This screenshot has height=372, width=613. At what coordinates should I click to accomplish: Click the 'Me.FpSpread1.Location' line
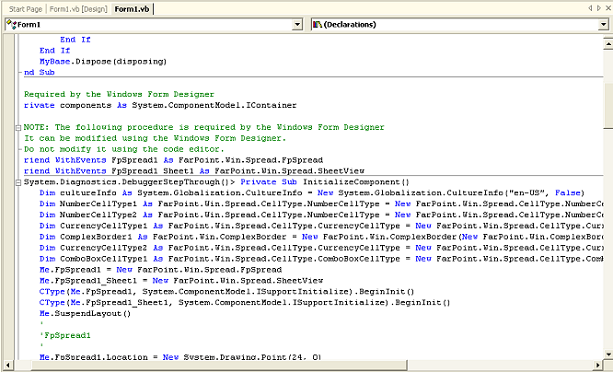point(180,357)
